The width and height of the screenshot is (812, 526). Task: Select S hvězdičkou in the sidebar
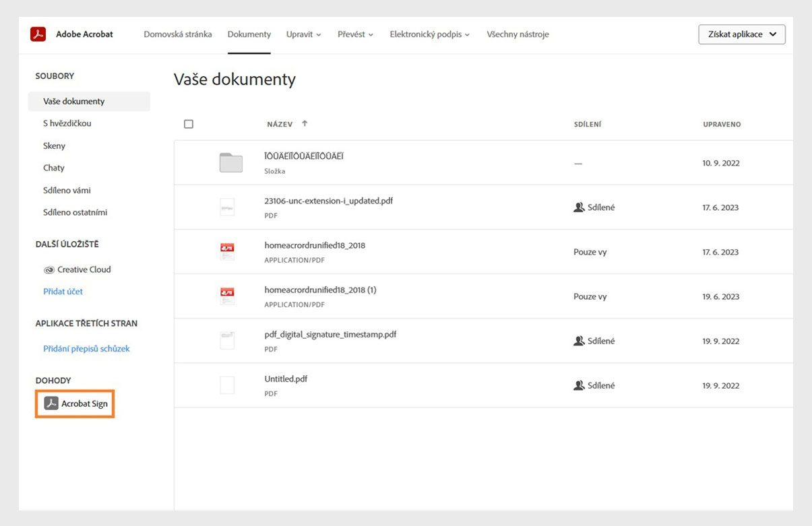[x=67, y=123]
